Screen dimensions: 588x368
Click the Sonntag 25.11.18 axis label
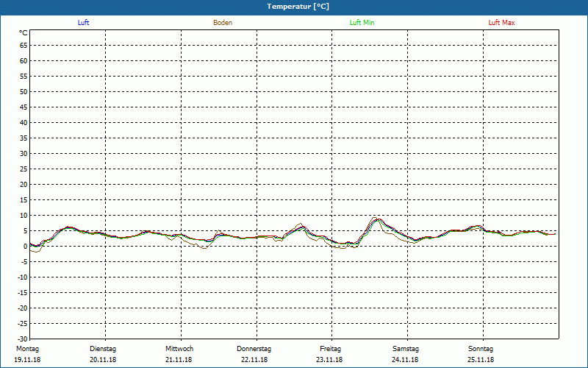click(481, 354)
